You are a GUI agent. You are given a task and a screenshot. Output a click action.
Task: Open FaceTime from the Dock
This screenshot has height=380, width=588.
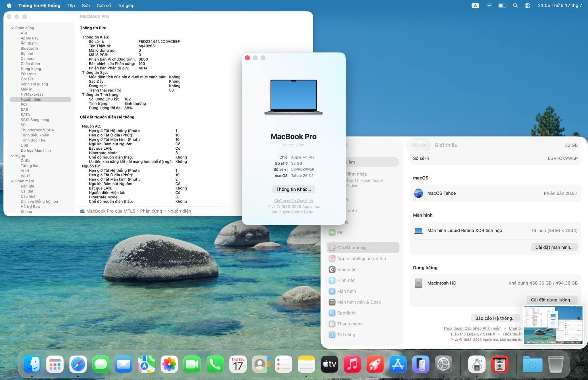pos(192,364)
